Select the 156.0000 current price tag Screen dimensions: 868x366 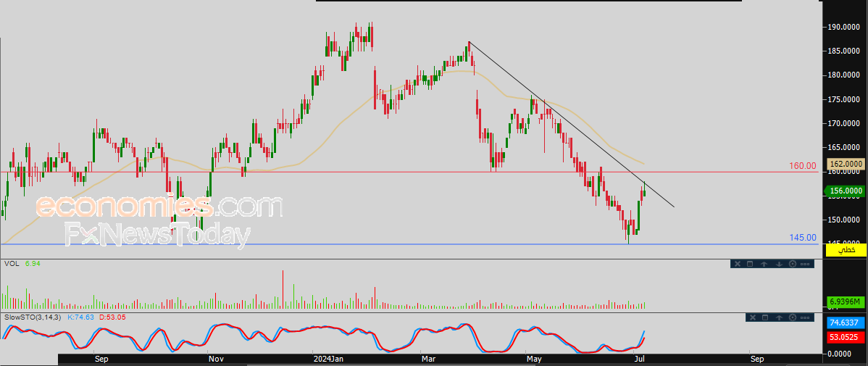(x=846, y=191)
